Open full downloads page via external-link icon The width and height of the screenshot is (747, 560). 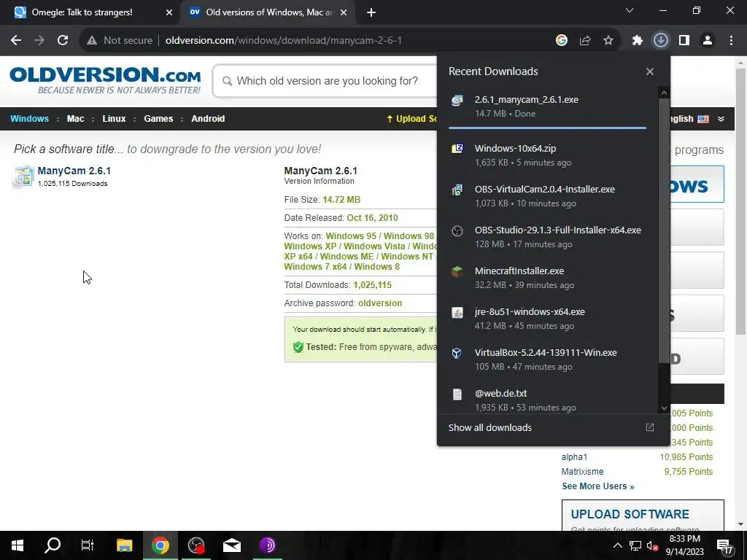650,427
